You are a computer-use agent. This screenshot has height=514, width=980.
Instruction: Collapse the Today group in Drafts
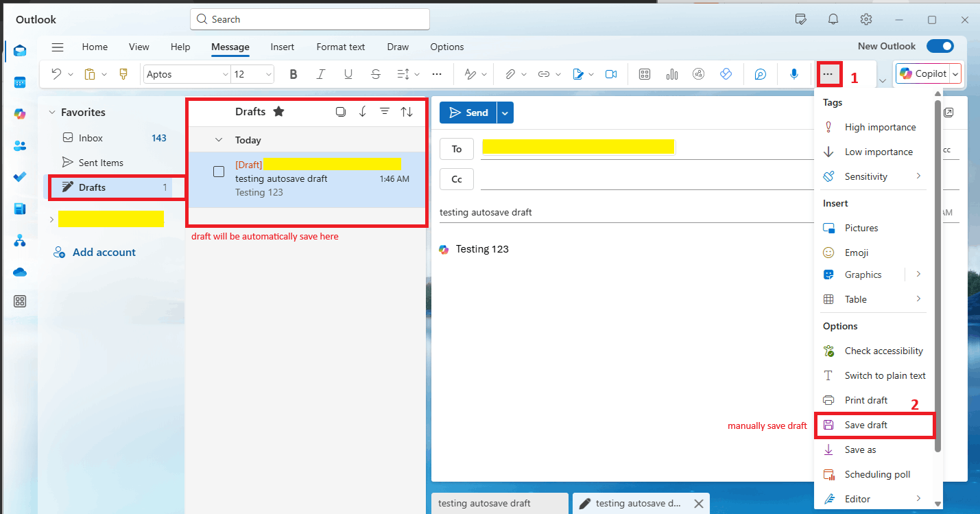tap(219, 140)
